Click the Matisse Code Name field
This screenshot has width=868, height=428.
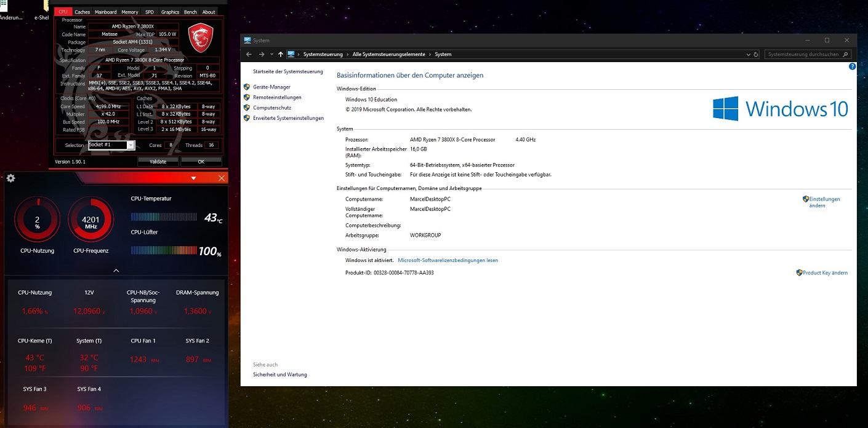coord(110,34)
